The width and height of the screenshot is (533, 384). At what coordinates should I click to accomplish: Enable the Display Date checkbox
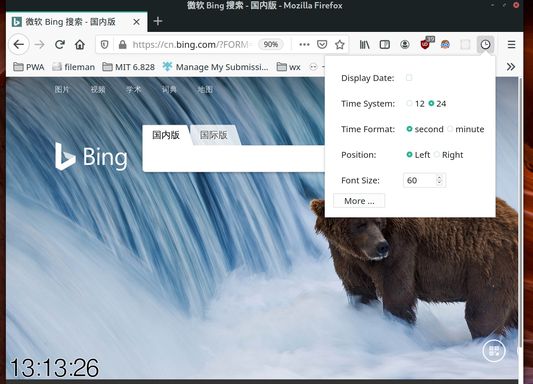point(409,78)
